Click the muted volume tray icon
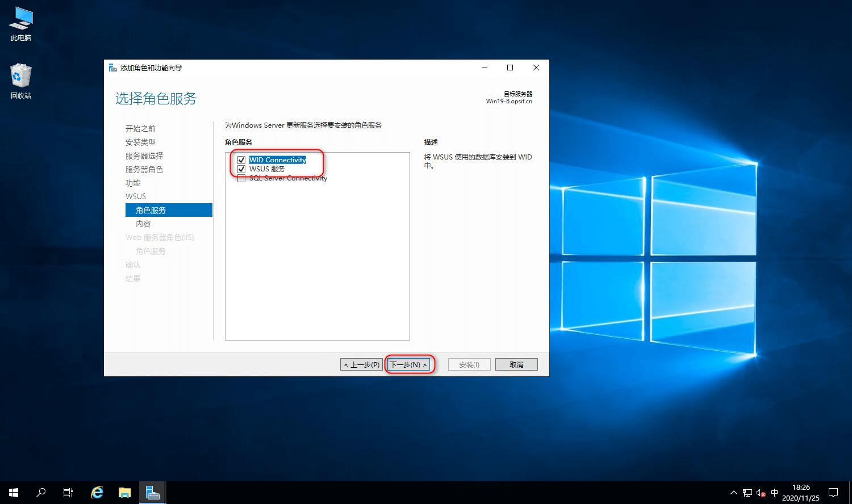This screenshot has height=504, width=852. tap(761, 493)
